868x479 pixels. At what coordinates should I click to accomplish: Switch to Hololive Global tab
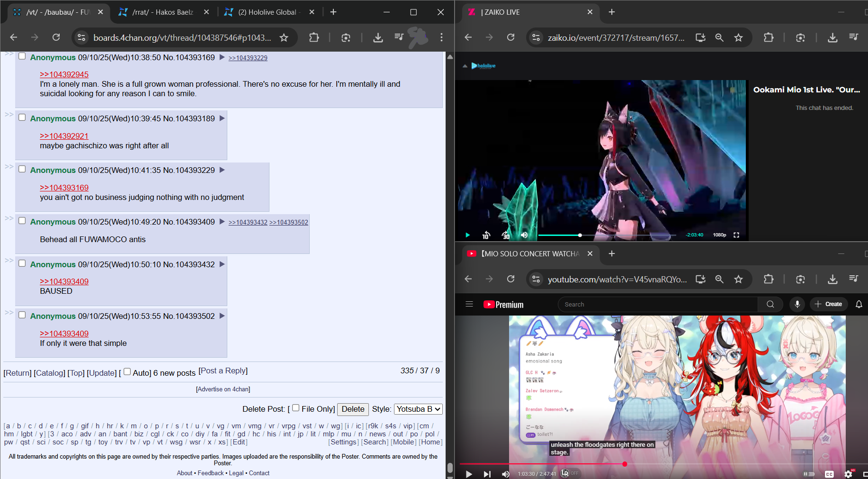pyautogui.click(x=267, y=12)
